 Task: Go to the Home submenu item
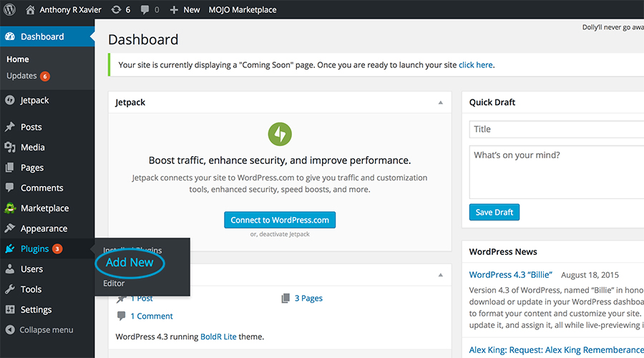[x=18, y=59]
